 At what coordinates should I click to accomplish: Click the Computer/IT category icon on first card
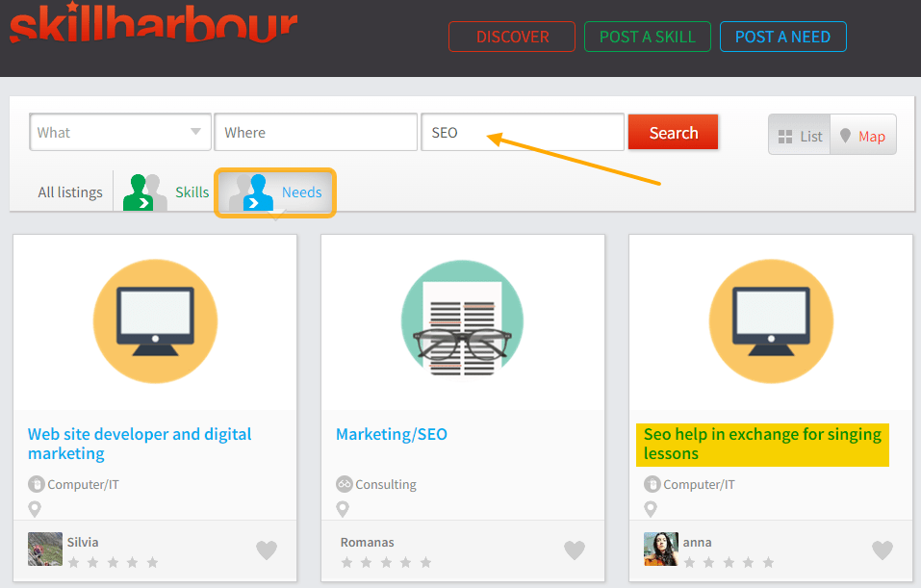(36, 484)
